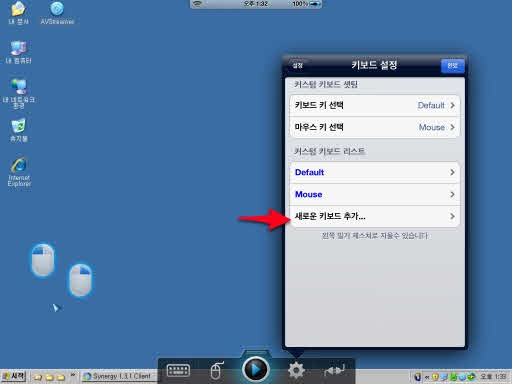Go back with the 설정 header button
Image resolution: width=512 pixels, height=384 pixels.
(x=298, y=65)
